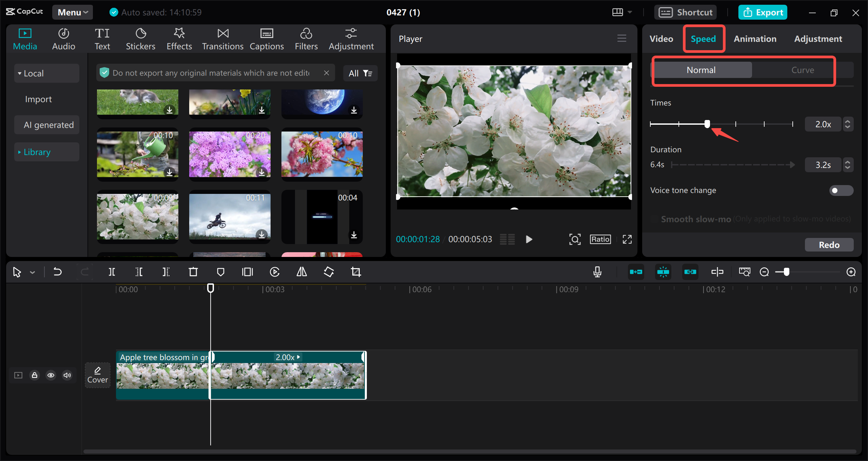Open the All filter dropdown

coord(360,73)
